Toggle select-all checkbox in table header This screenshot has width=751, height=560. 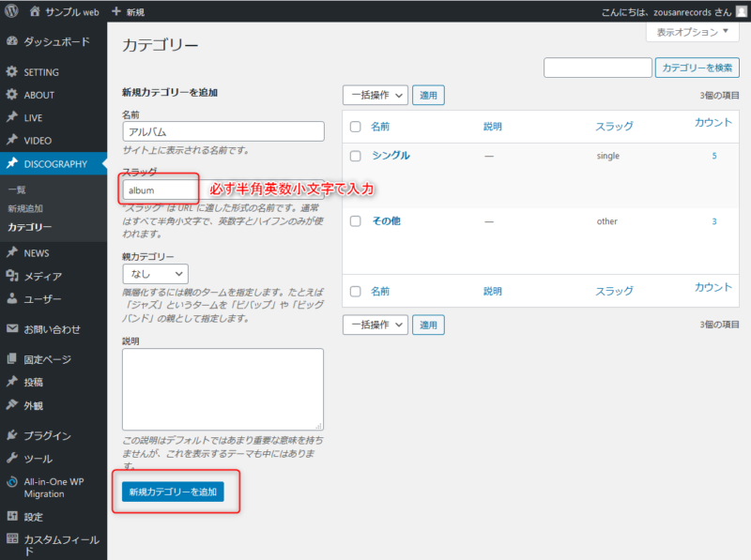coord(355,126)
